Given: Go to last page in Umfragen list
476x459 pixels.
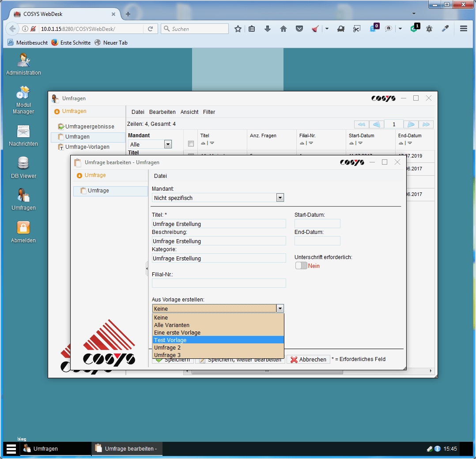Looking at the screenshot, I should [426, 124].
